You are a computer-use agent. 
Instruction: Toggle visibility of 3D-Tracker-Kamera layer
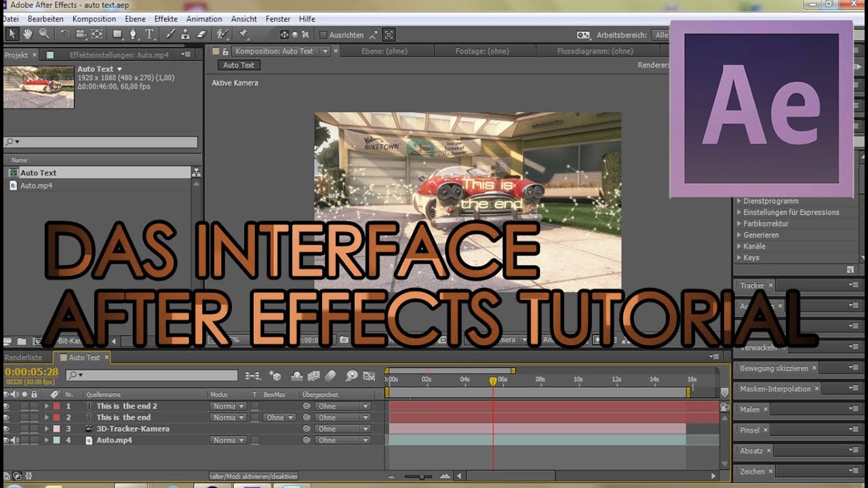(7, 428)
